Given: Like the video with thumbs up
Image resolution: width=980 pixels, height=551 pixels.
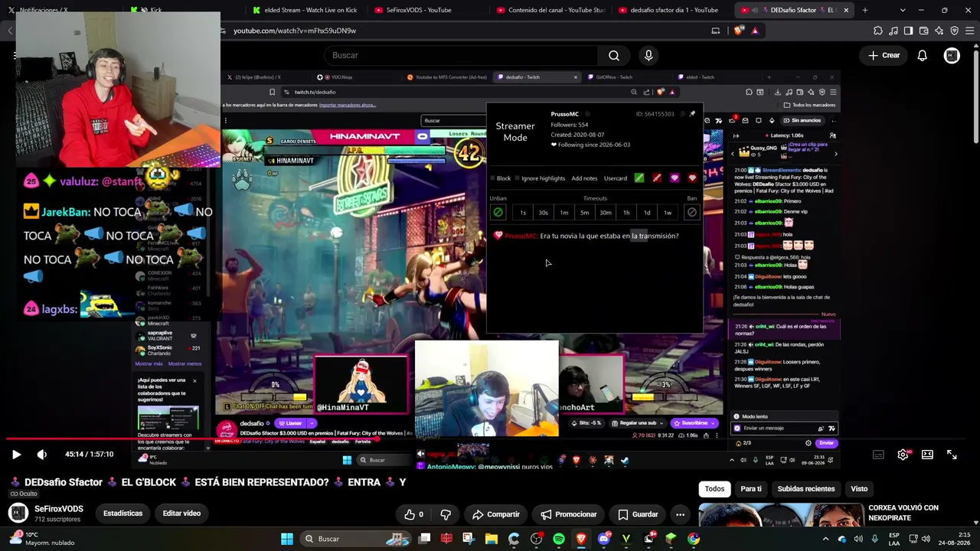Looking at the screenshot, I should 413,514.
